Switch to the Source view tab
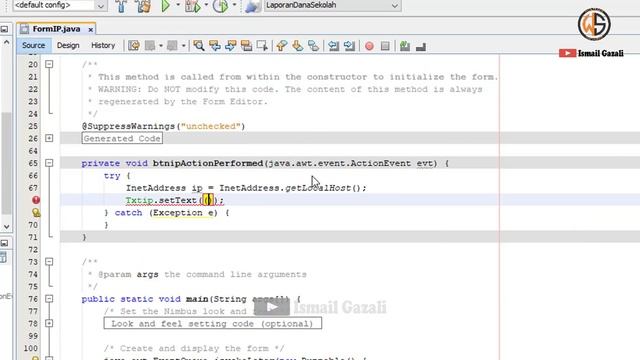This screenshot has width=640, height=360. (33, 45)
